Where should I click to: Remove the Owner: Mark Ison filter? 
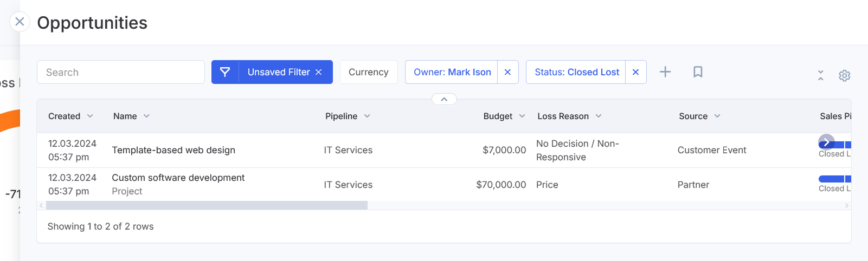point(507,72)
